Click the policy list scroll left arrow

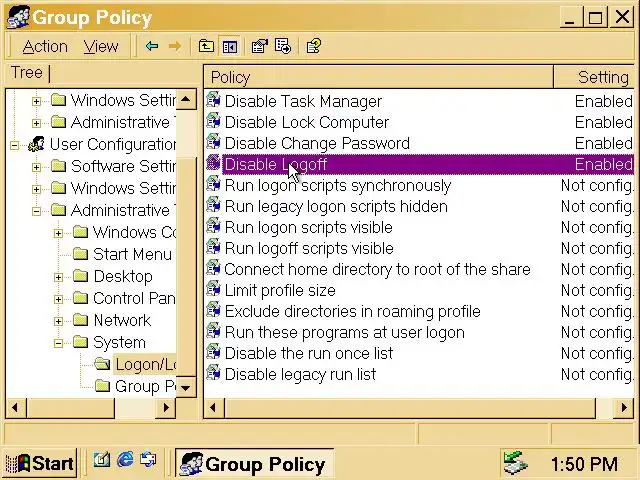pyautogui.click(x=213, y=407)
